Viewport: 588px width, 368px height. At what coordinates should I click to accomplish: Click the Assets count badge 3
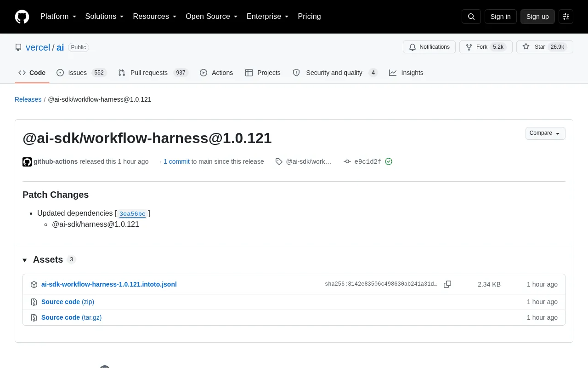click(x=71, y=259)
